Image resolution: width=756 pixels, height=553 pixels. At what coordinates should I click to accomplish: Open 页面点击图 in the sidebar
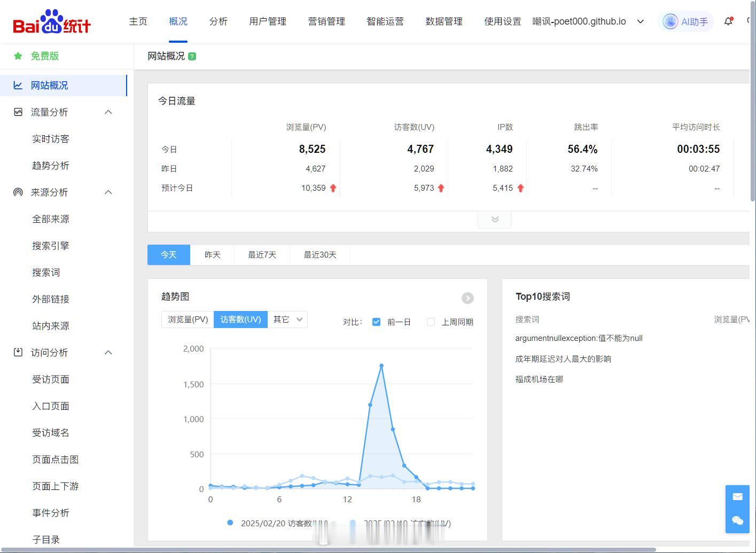pyautogui.click(x=56, y=459)
